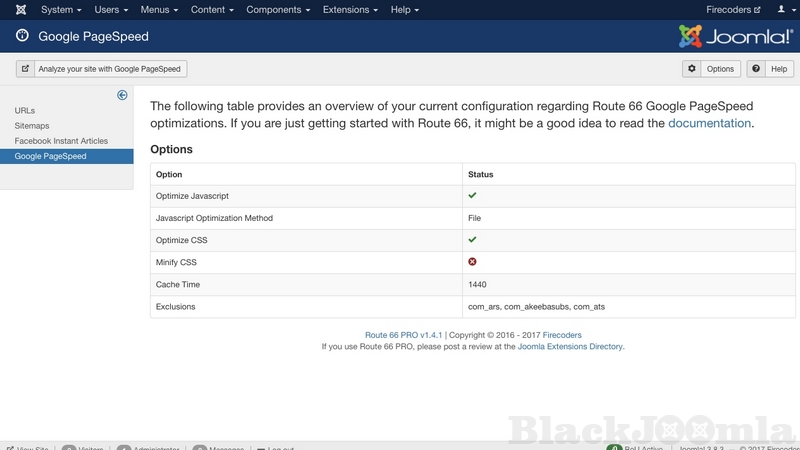Image resolution: width=800 pixels, height=450 pixels.
Task: Open the Components dropdown menu
Action: click(278, 10)
